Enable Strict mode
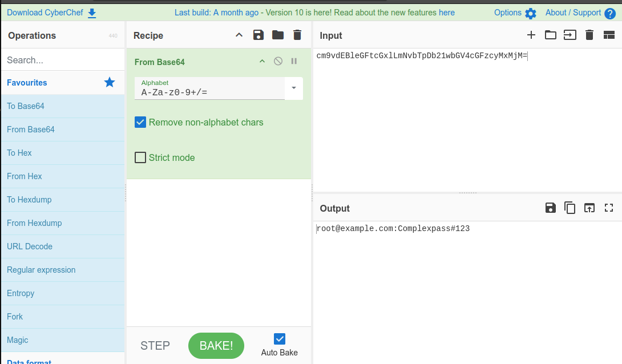Viewport: 622px width, 364px height. 140,157
